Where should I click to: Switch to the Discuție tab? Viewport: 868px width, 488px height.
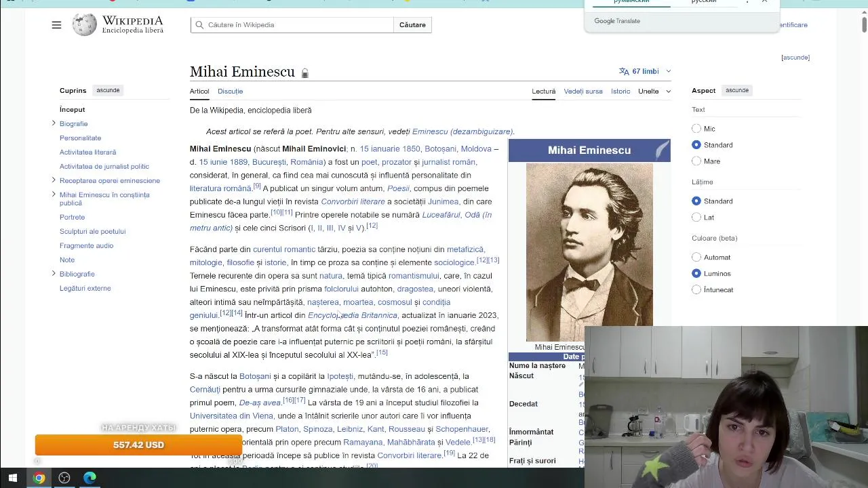tap(231, 91)
